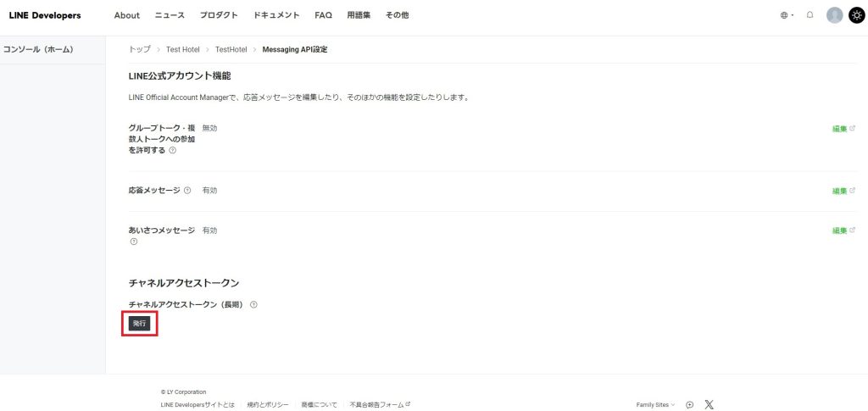868x411 pixels.
Task: Expand the Family Sites dropdown
Action: (x=655, y=404)
